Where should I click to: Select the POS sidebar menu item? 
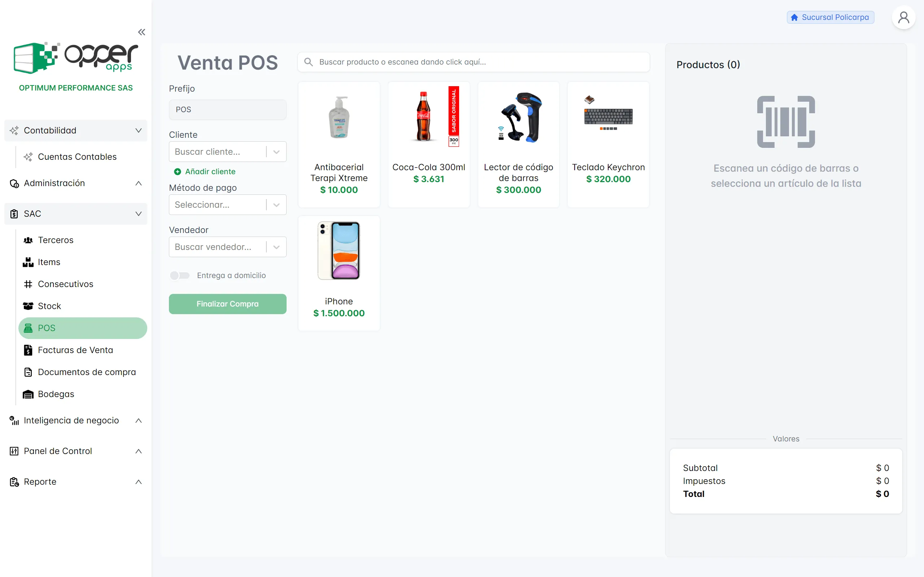[83, 328]
